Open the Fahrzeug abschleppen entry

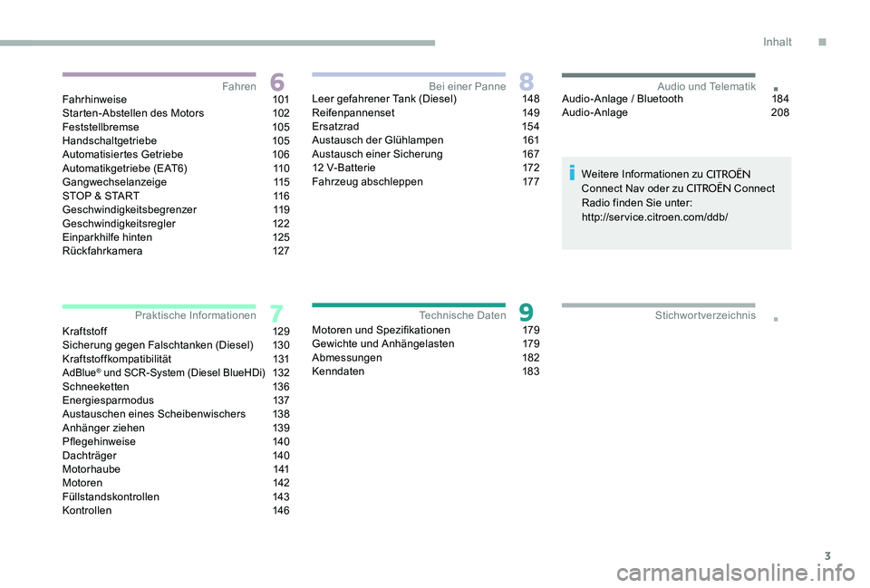(426, 182)
